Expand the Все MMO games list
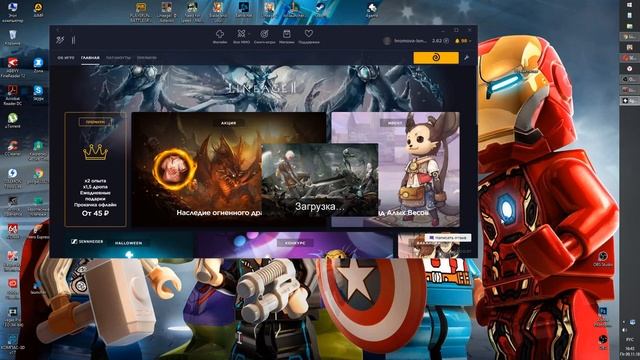The width and height of the screenshot is (640, 360). [242, 36]
